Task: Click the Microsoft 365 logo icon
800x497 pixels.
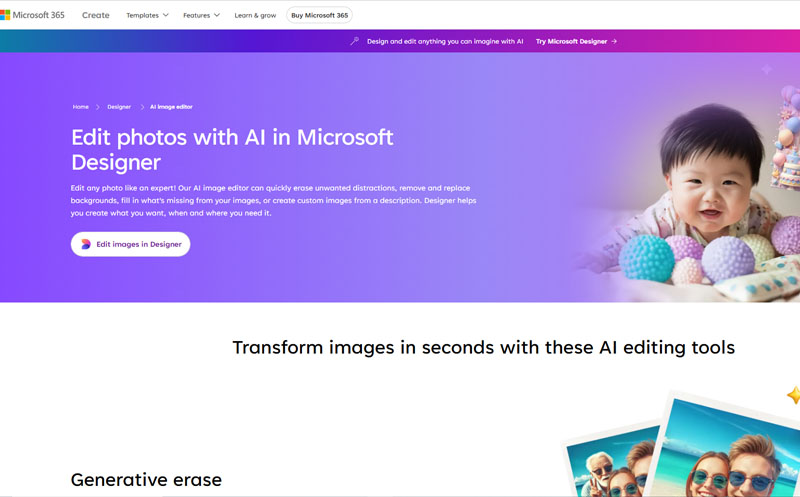Action: click(5, 15)
